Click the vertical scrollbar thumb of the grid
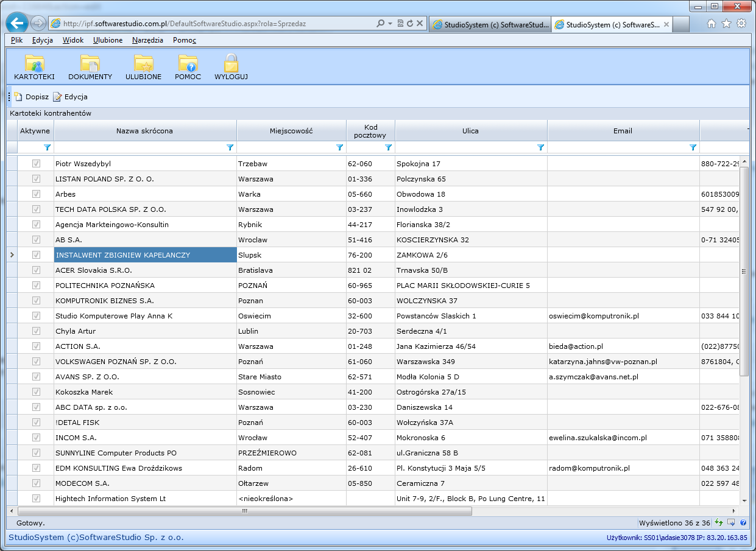 tap(744, 271)
